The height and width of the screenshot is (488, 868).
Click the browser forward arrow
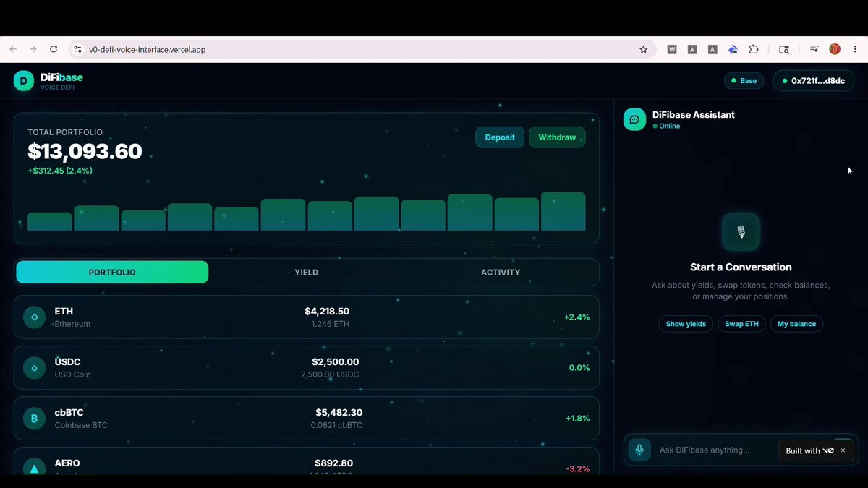point(33,49)
